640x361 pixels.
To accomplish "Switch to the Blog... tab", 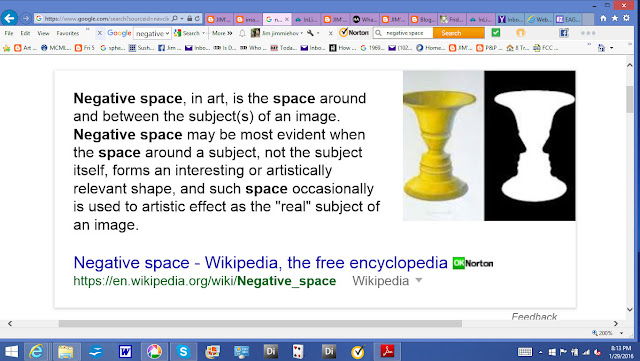I will 422,19.
